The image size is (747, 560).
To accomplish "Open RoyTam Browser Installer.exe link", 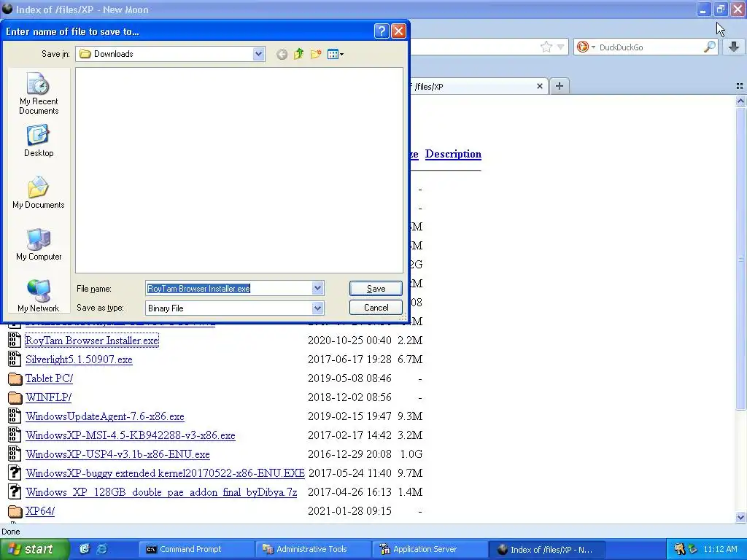I will [91, 341].
